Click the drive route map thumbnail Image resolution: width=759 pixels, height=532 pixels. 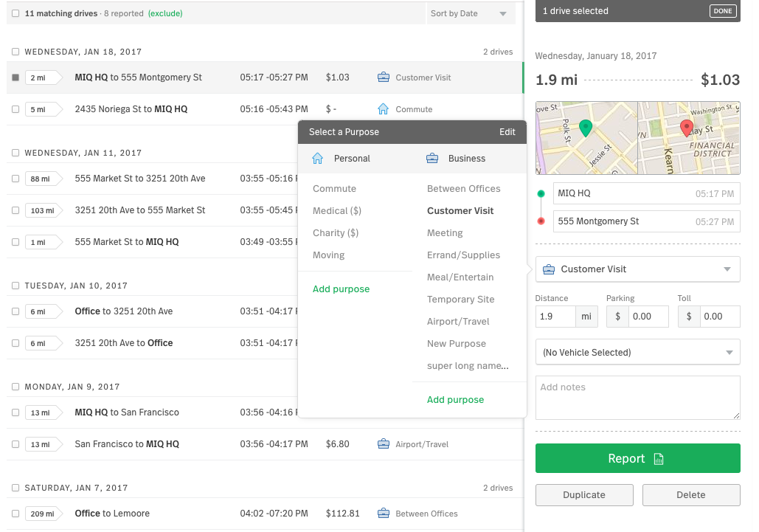click(x=637, y=138)
